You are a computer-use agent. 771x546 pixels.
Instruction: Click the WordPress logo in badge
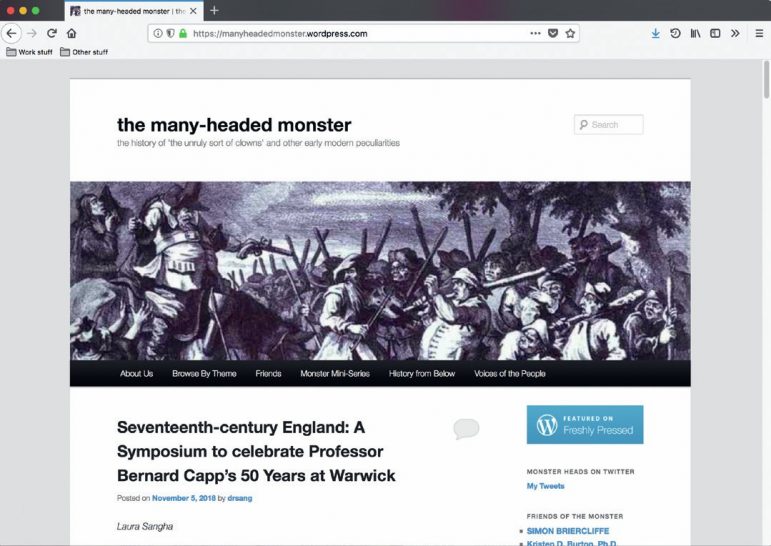coord(547,425)
